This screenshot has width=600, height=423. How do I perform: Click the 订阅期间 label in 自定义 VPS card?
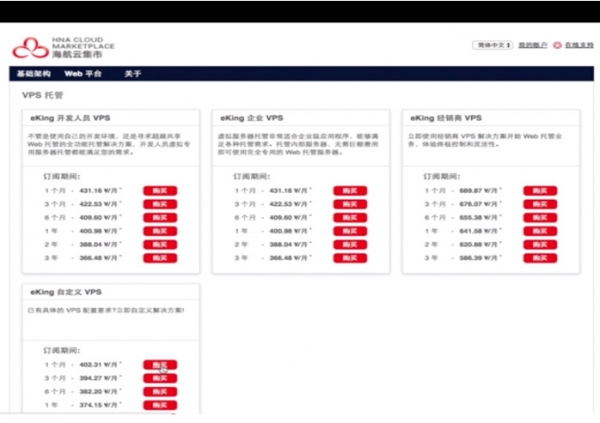[x=61, y=350]
